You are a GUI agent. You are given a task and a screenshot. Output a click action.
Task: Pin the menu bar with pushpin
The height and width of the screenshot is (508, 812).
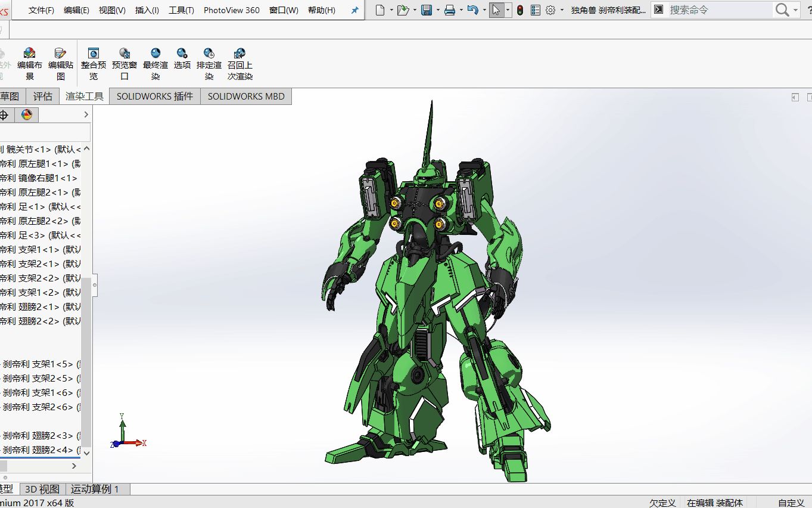point(355,10)
